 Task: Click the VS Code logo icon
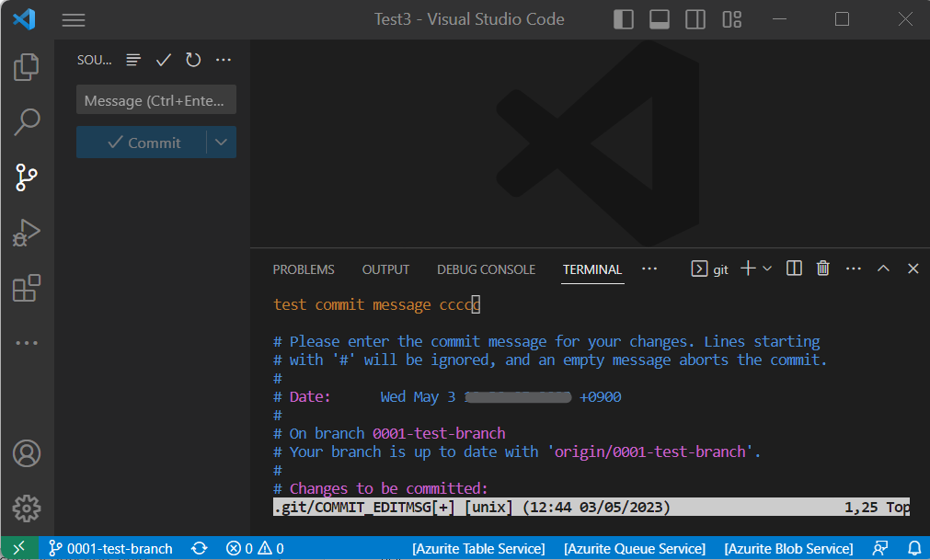24,19
